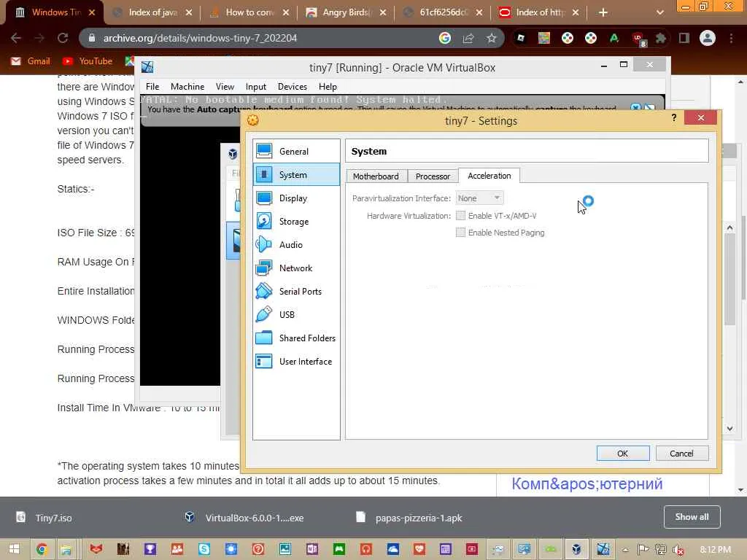This screenshot has height=560, width=747.
Task: Open papas-pizzeria-1.apk download item
Action: pos(410,518)
